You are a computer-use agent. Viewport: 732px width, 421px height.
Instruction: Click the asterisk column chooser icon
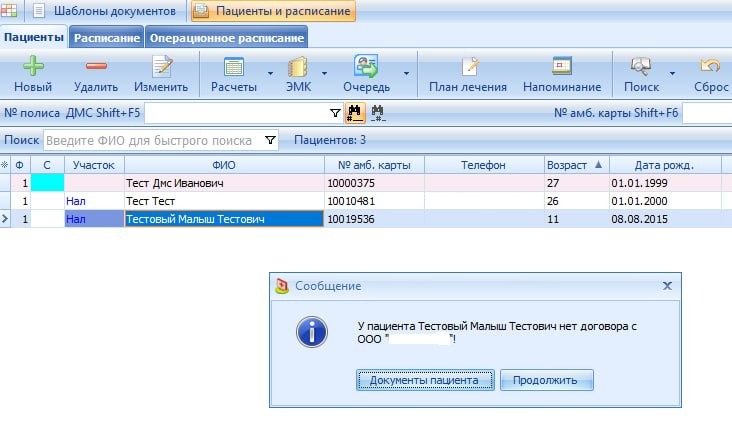pyautogui.click(x=5, y=165)
